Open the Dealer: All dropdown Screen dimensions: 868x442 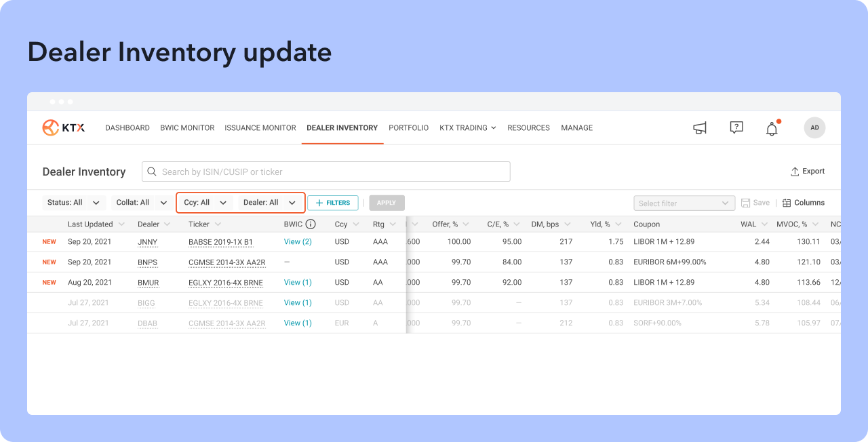coord(269,203)
